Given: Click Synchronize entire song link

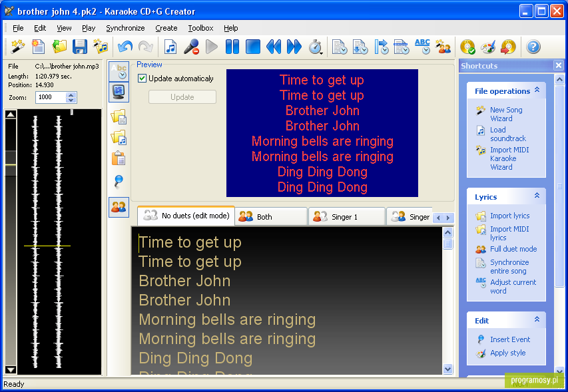Looking at the screenshot, I should point(509,266).
